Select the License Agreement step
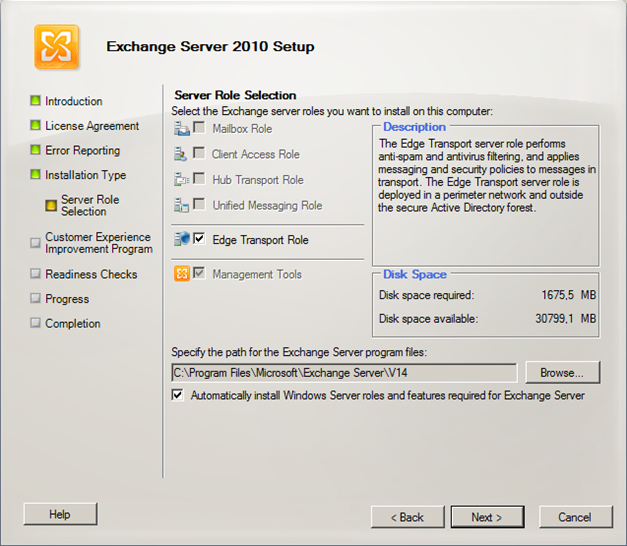627x546 pixels. (x=92, y=126)
